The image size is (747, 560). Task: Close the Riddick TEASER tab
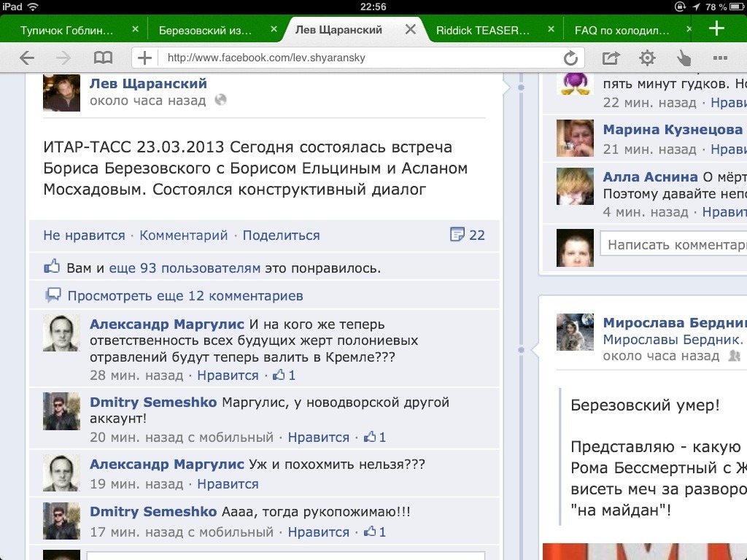pos(551,29)
